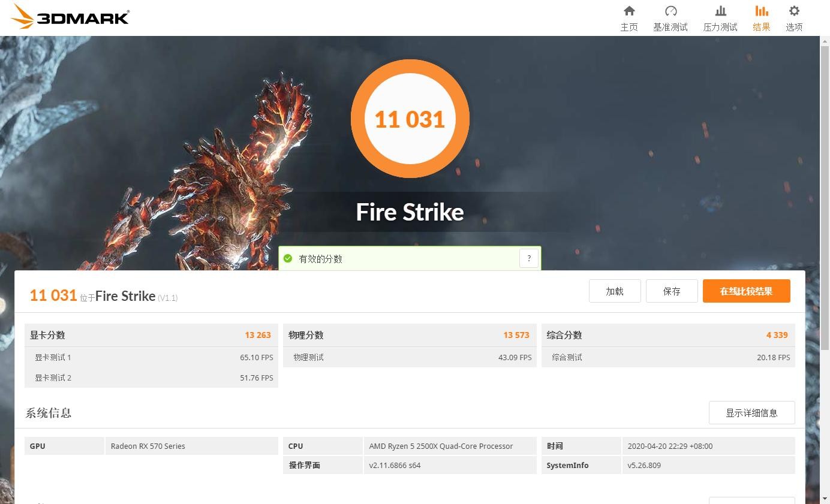
Task: Click the SystemInfo label cell
Action: point(581,465)
